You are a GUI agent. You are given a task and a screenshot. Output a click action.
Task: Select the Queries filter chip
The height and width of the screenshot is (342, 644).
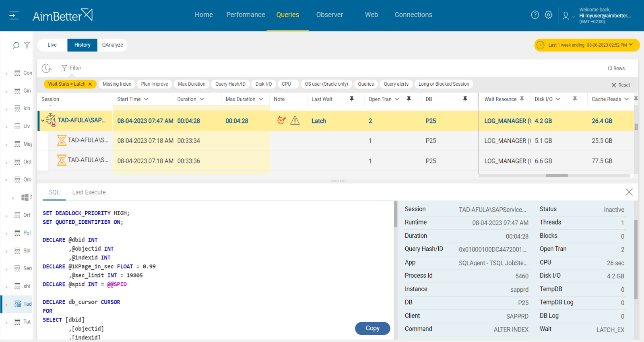point(366,84)
